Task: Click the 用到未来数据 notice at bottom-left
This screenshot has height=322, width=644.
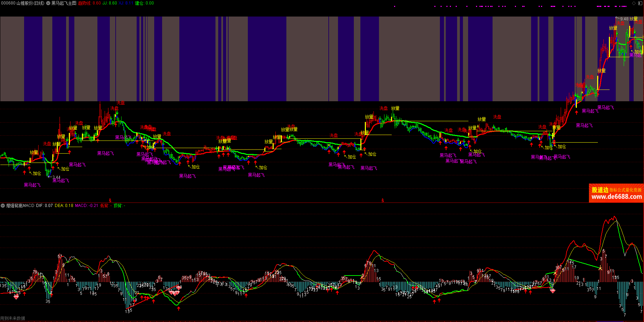Action: pyautogui.click(x=13, y=319)
